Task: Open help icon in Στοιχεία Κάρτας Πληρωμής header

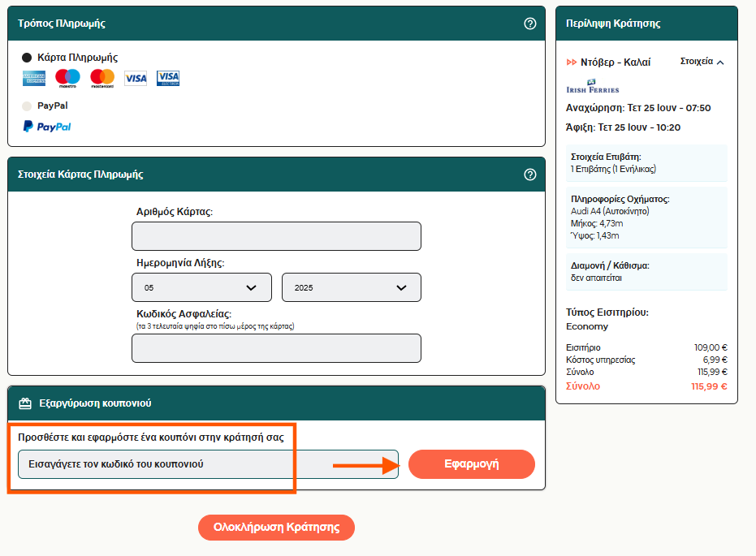Action: click(530, 175)
